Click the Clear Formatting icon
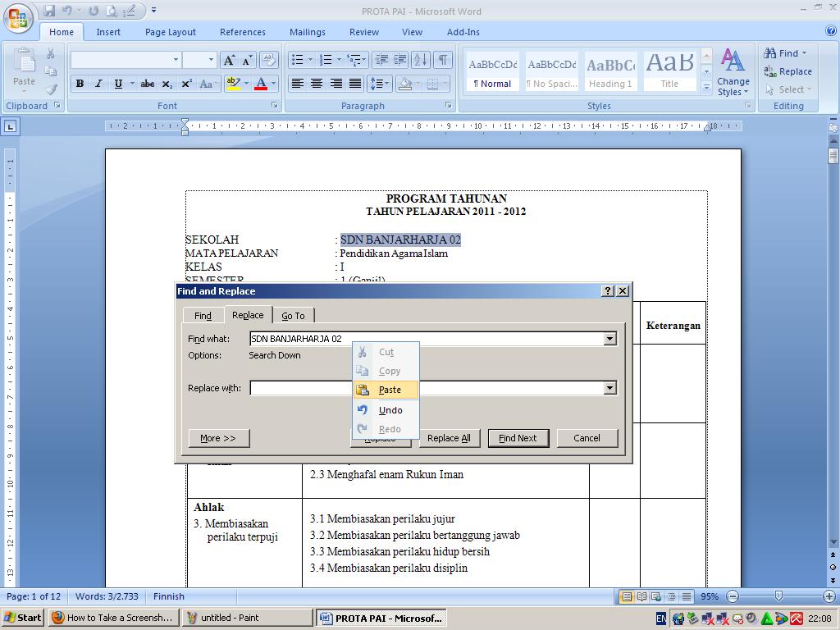Screen dimensions: 840x630 (x=268, y=60)
